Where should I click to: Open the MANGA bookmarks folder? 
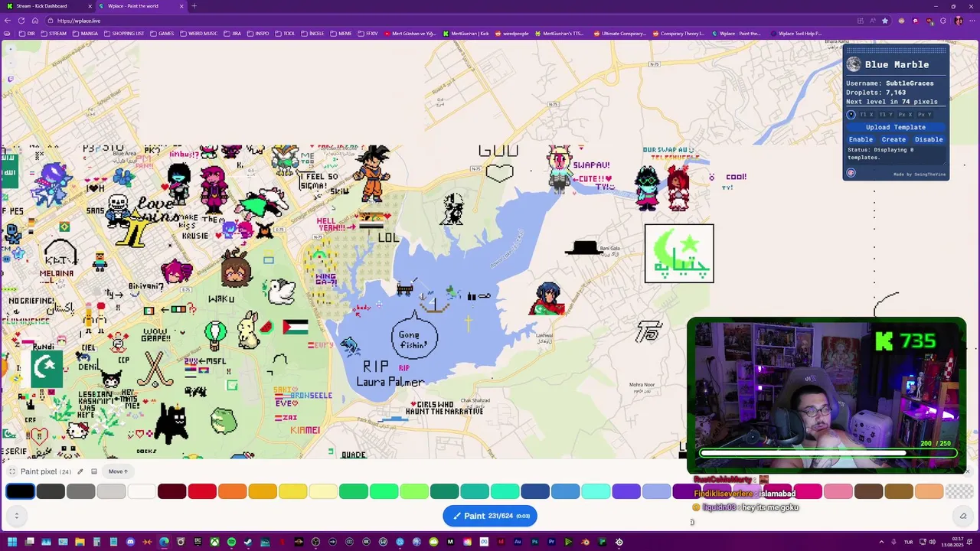[x=85, y=34]
